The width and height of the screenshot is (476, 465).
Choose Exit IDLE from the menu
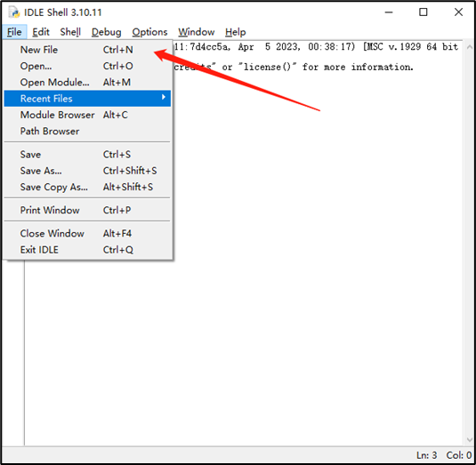coord(87,250)
